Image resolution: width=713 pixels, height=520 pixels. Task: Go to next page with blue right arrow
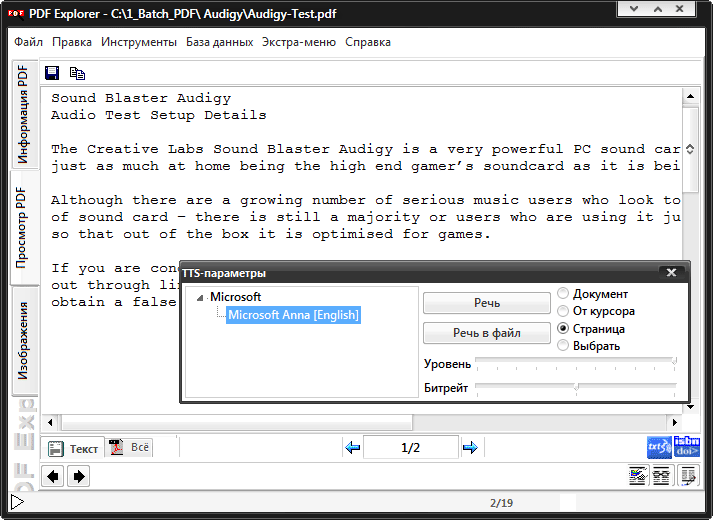tap(470, 448)
